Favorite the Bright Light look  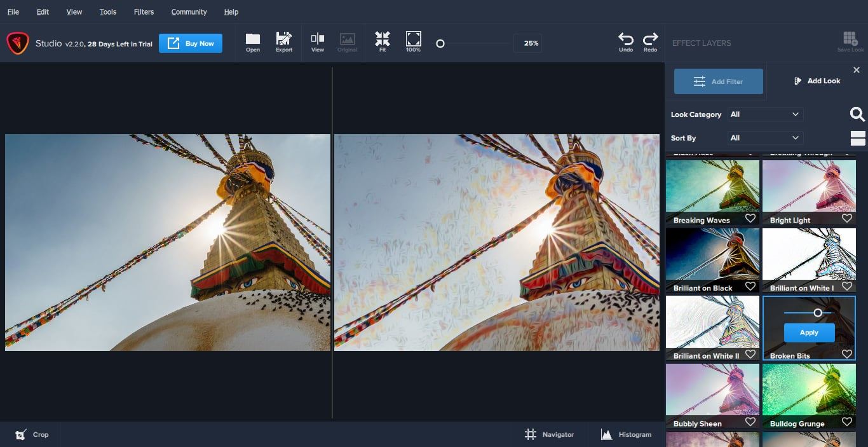[x=846, y=218]
